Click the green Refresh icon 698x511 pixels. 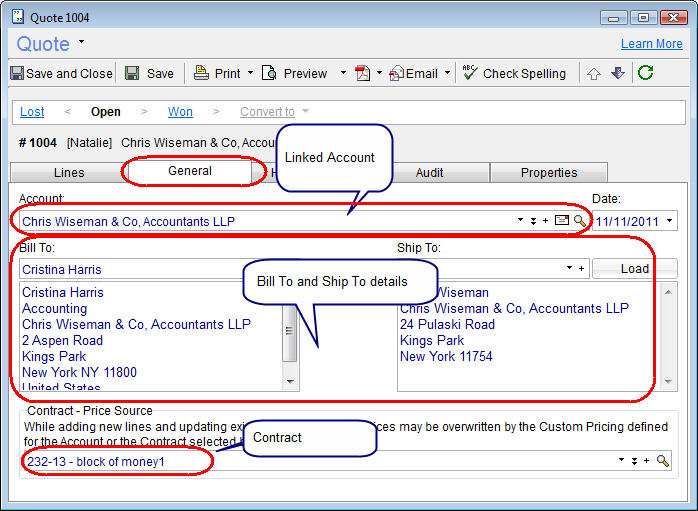[646, 73]
